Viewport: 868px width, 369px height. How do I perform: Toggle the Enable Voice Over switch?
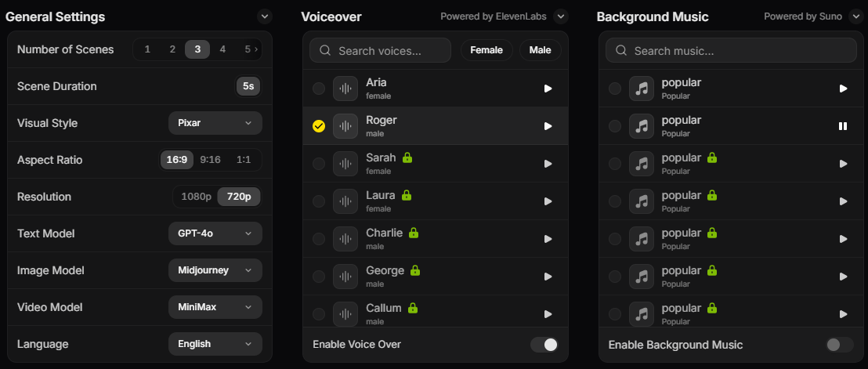pyautogui.click(x=544, y=345)
